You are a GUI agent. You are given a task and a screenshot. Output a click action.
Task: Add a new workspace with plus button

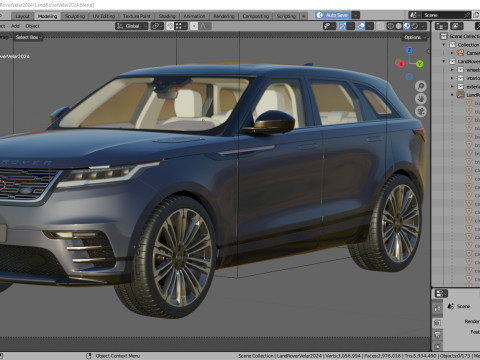(x=304, y=16)
